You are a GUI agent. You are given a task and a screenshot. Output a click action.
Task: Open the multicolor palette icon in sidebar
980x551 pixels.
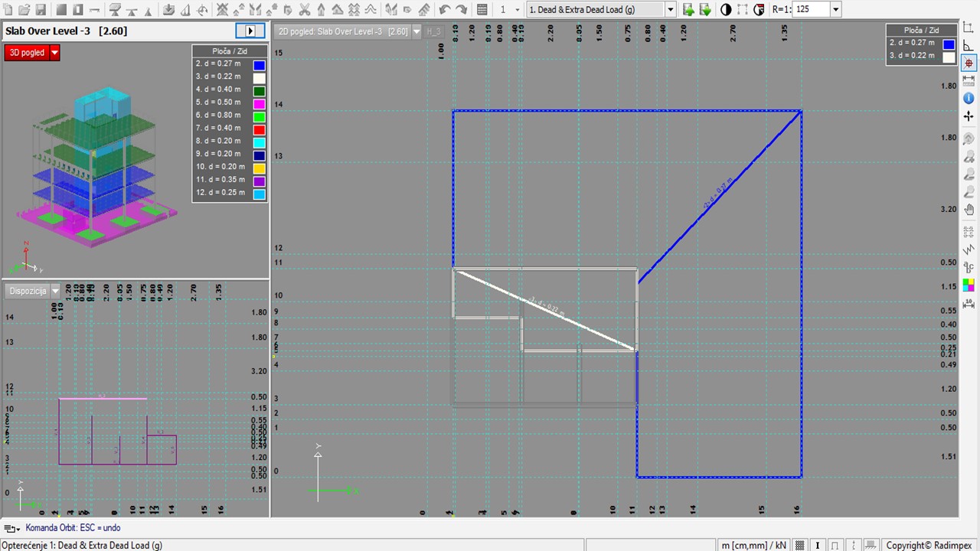(x=969, y=285)
